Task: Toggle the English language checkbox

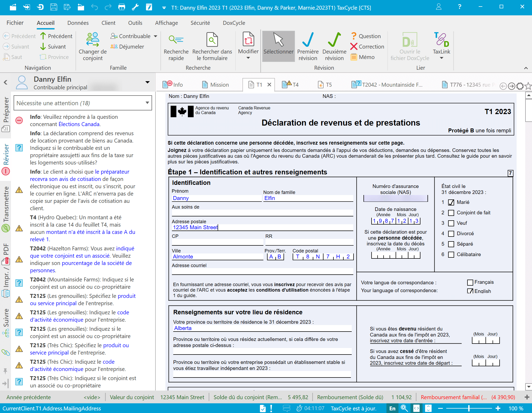Action: [x=470, y=291]
